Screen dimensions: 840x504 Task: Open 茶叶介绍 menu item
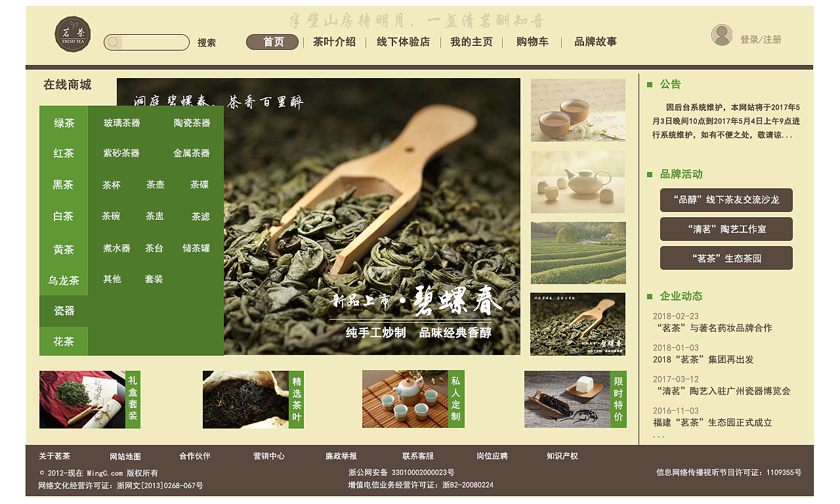pos(334,42)
